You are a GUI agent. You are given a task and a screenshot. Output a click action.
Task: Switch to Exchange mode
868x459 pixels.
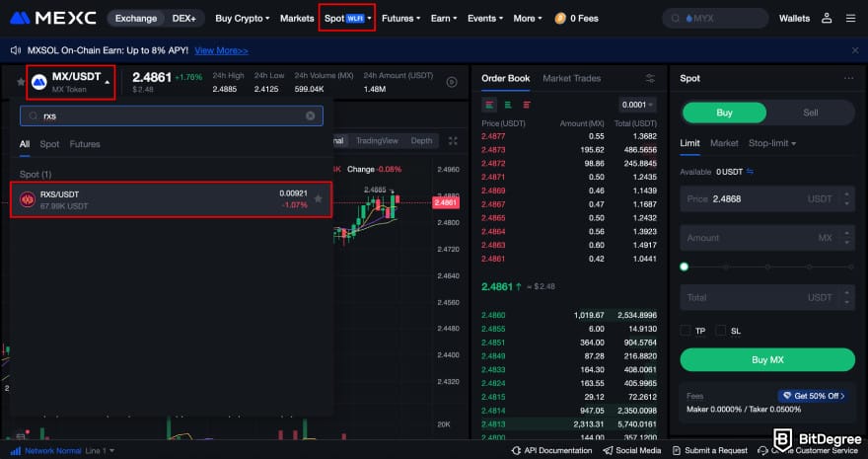(x=136, y=19)
